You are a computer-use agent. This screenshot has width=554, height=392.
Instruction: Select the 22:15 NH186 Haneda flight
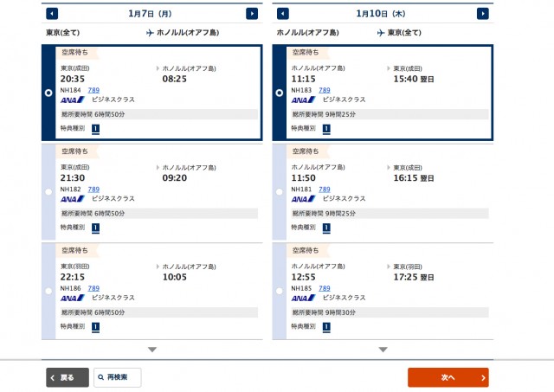point(48,291)
